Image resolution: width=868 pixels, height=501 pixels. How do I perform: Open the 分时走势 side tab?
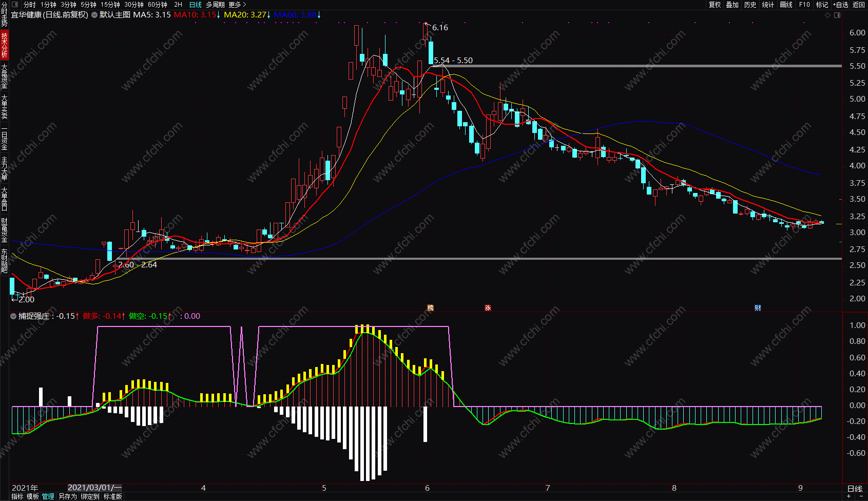pos(4,14)
